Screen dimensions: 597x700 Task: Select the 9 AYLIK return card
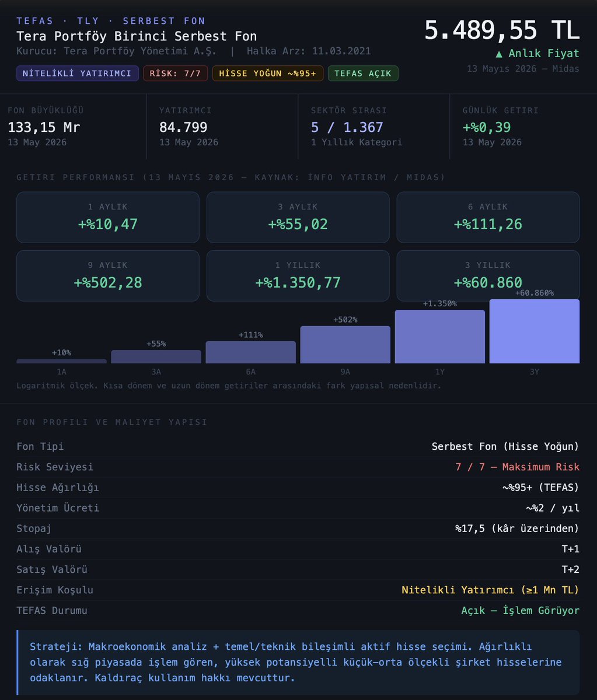(108, 276)
